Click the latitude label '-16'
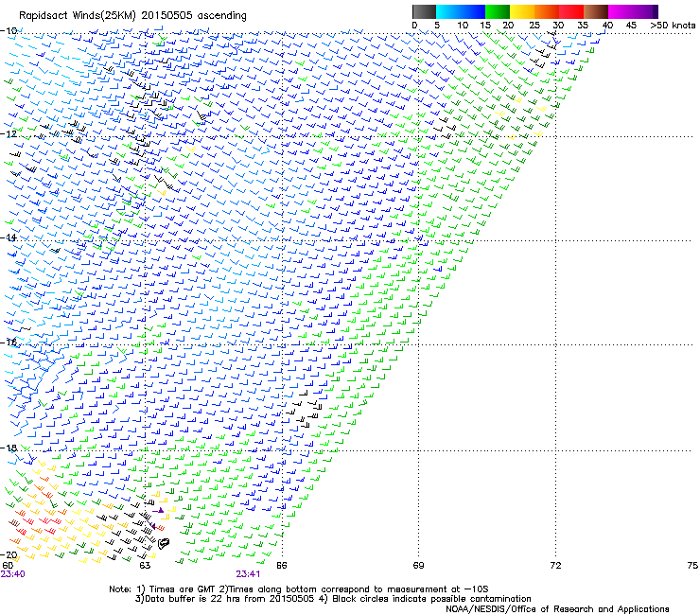This screenshot has width=700, height=615. 9,343
